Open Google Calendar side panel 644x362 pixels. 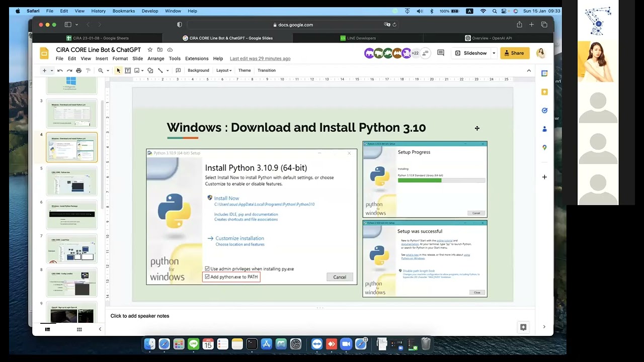[x=544, y=73]
